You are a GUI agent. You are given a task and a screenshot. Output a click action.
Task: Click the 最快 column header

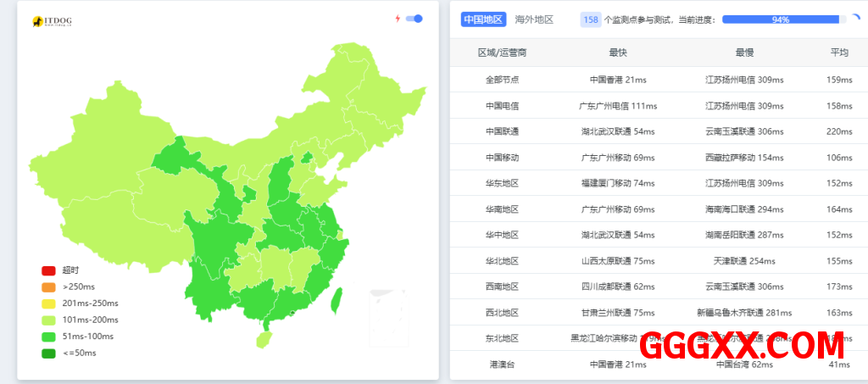(x=618, y=53)
